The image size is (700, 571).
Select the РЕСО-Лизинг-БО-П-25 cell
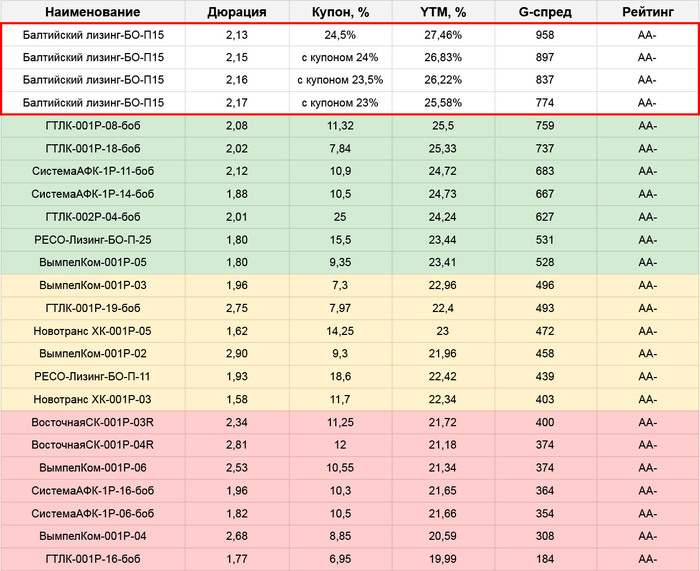point(93,240)
